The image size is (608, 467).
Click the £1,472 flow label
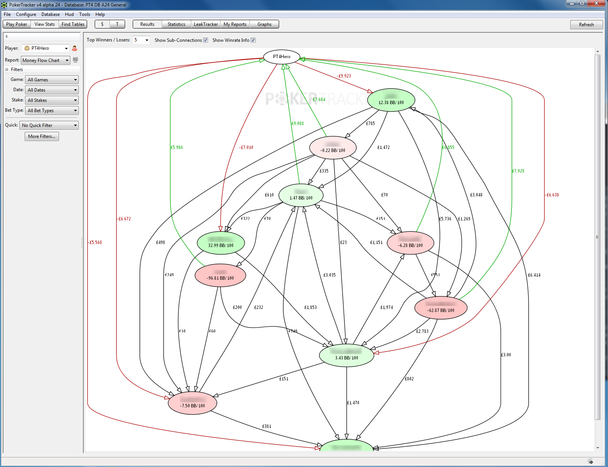click(x=383, y=147)
